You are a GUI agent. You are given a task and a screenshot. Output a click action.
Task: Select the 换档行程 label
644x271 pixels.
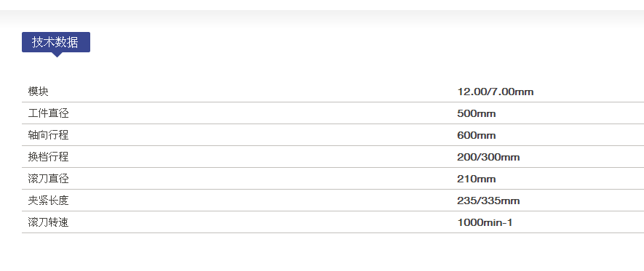(x=49, y=157)
